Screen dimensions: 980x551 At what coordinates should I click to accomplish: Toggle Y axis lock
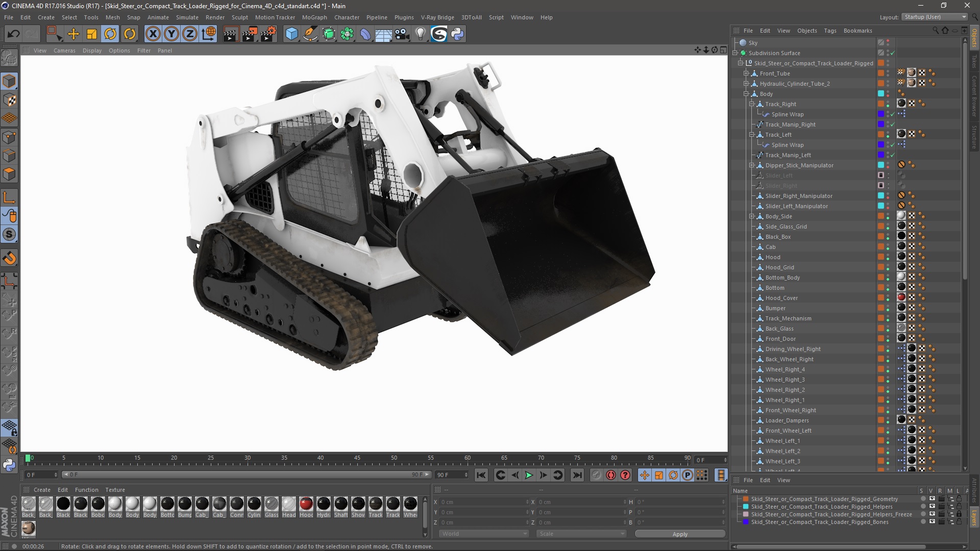(171, 34)
